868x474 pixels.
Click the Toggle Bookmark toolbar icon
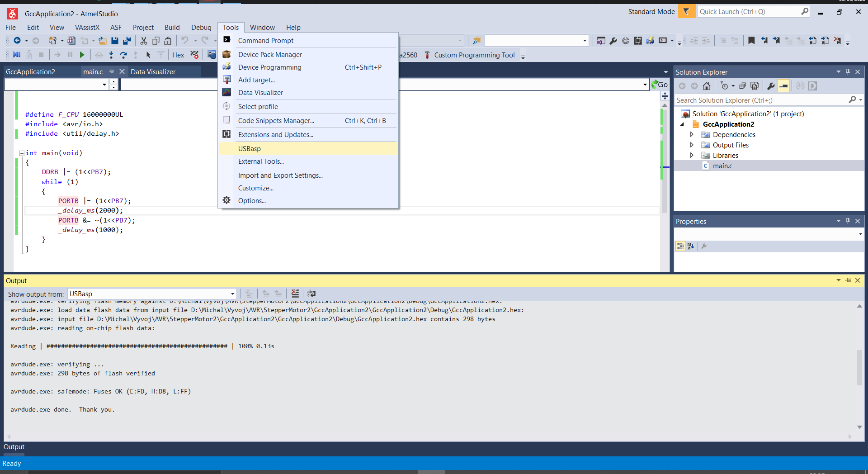coord(751,41)
